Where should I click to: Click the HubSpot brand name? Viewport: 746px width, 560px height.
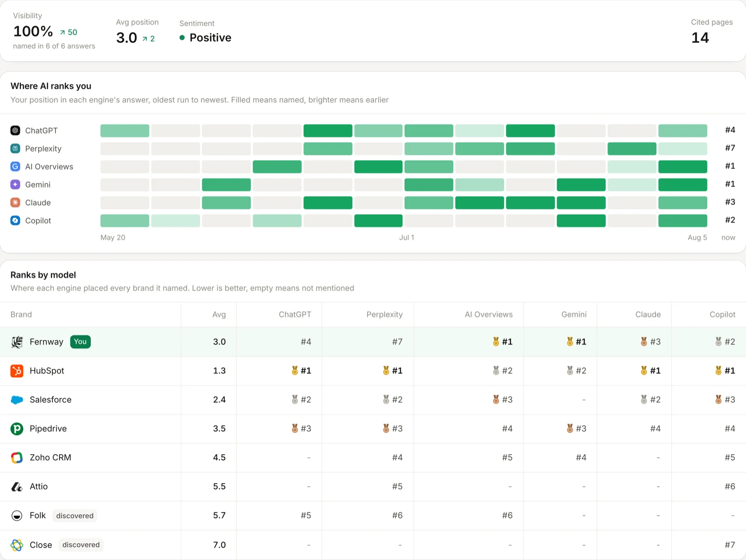coord(47,371)
